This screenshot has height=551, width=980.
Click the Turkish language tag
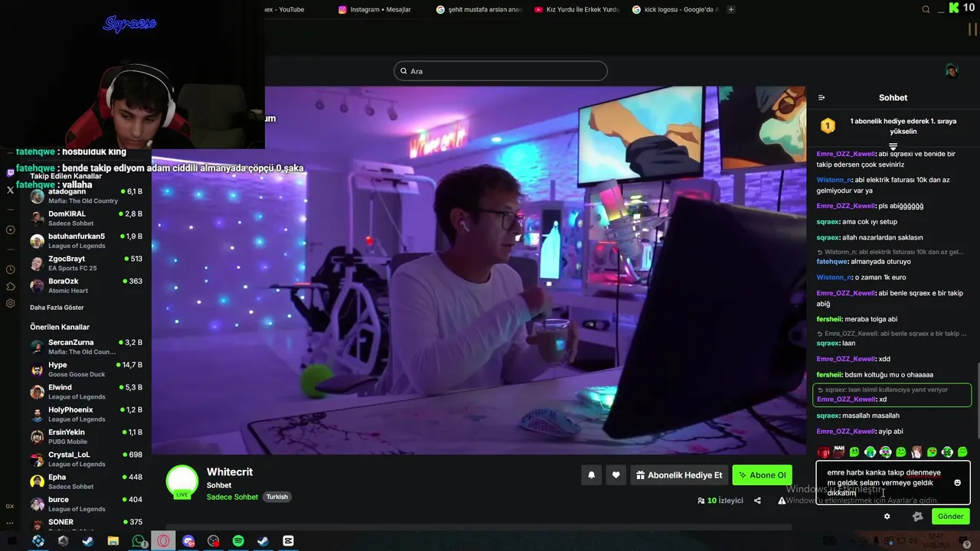[x=277, y=497]
